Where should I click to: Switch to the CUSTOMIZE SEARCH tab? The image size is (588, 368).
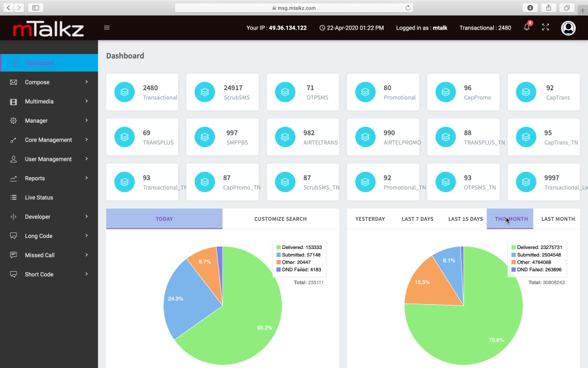pyautogui.click(x=281, y=218)
